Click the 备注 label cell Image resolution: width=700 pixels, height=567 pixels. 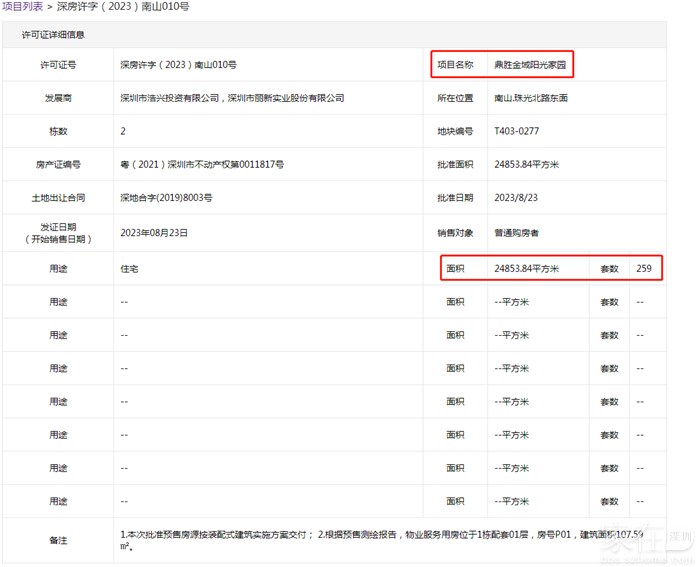click(59, 540)
